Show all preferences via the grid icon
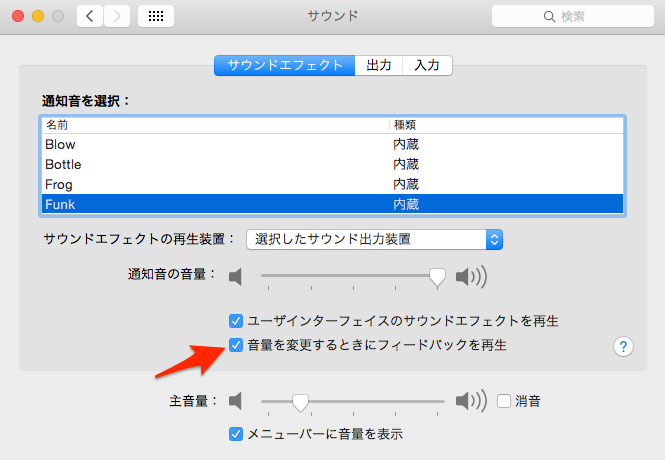The height and width of the screenshot is (460, 665). pos(156,17)
